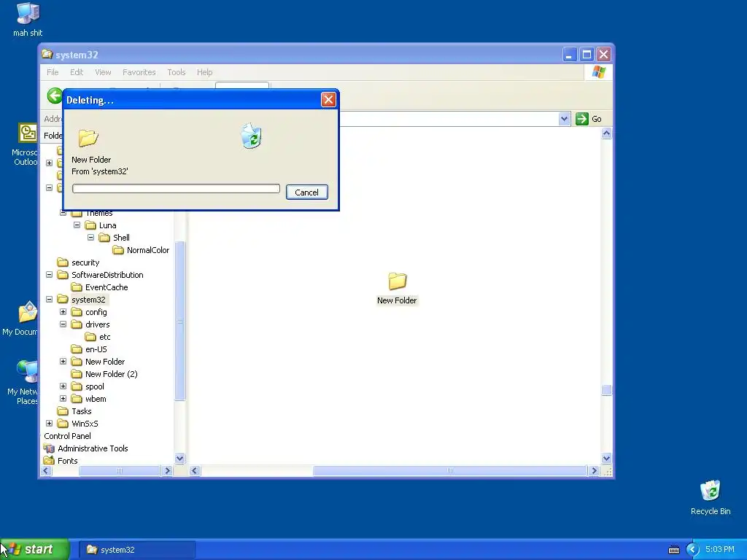This screenshot has height=560, width=747.
Task: Click the file pane horizontal scrollbar thumb
Action: 449,470
